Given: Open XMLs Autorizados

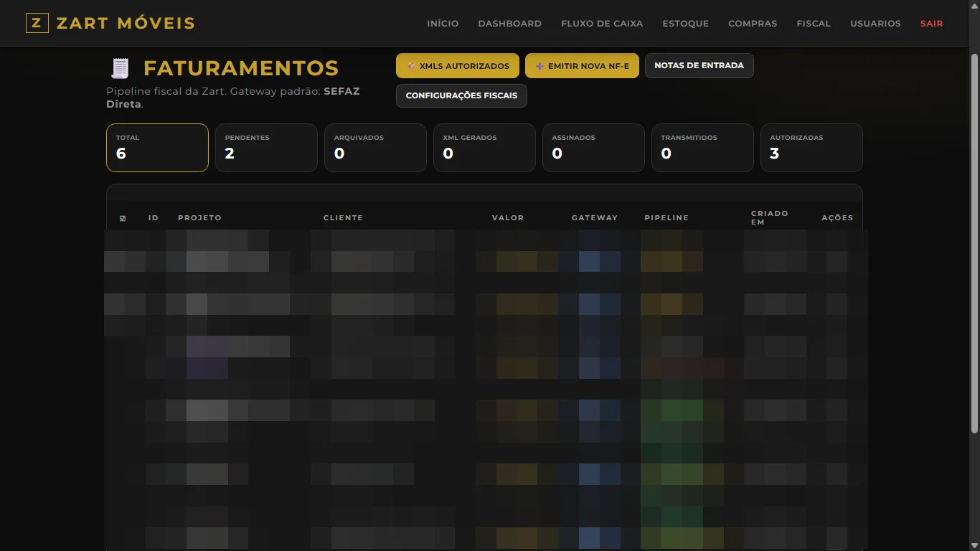Looking at the screenshot, I should coord(458,66).
